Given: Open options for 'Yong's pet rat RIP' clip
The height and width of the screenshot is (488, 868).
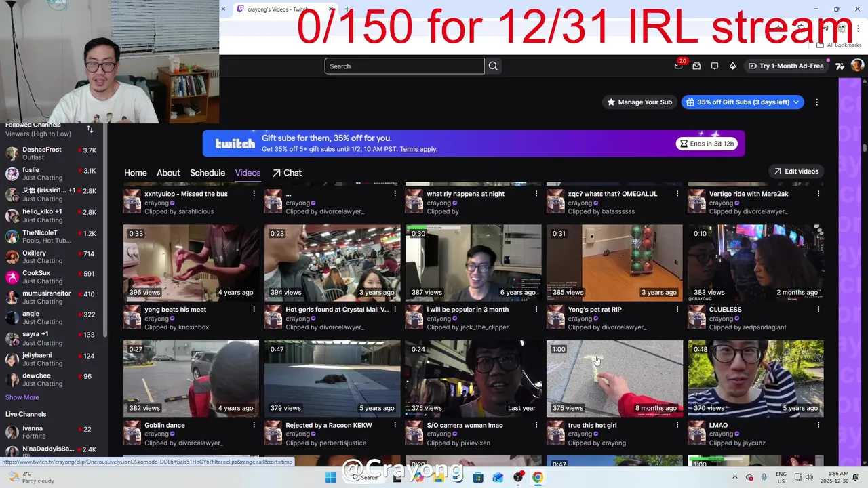Looking at the screenshot, I should click(x=677, y=309).
